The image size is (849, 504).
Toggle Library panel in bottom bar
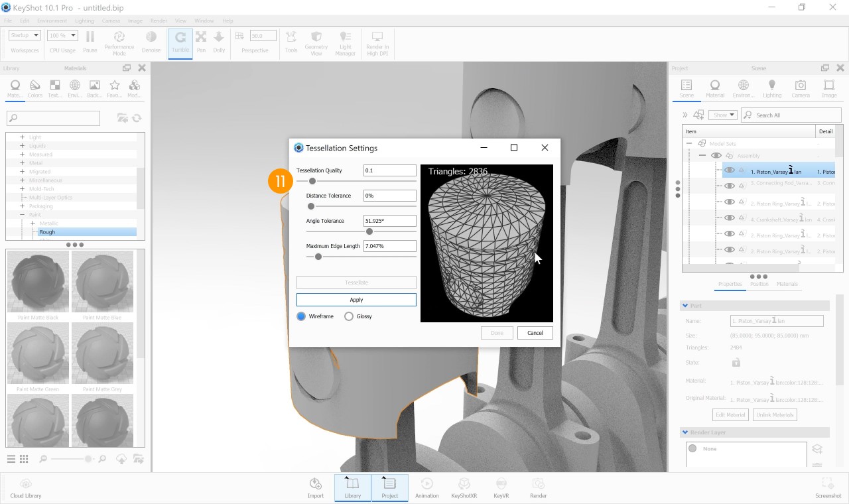click(353, 487)
